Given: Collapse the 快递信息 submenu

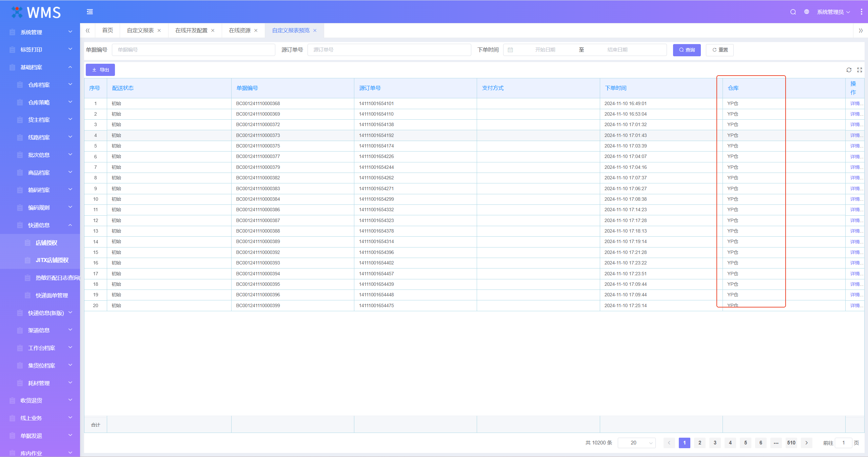Looking at the screenshot, I should [40, 225].
